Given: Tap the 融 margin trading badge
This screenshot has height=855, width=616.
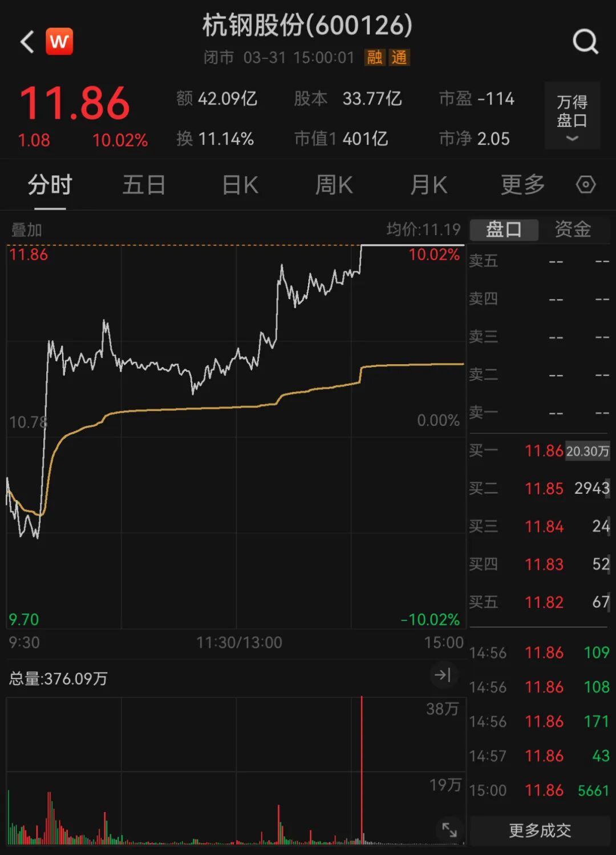Looking at the screenshot, I should (x=376, y=57).
